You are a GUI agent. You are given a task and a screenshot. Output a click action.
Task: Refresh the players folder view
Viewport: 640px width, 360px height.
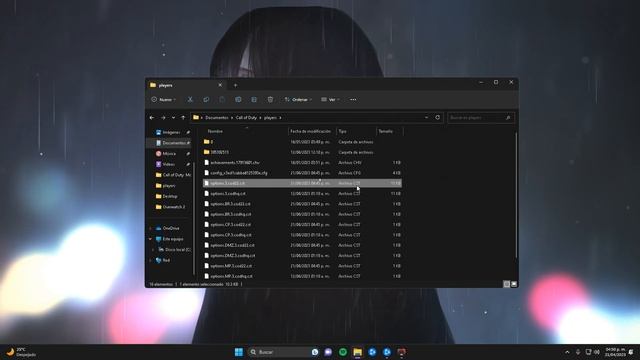pyautogui.click(x=438, y=118)
